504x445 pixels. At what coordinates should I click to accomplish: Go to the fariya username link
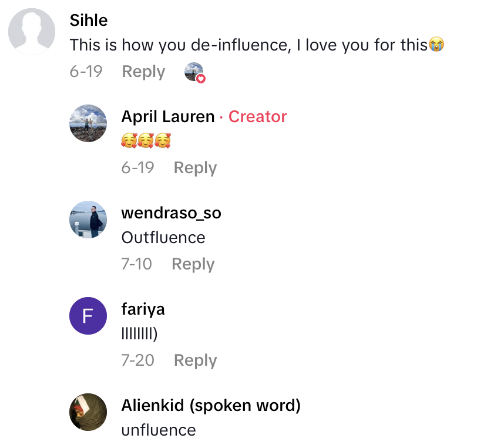pos(143,309)
